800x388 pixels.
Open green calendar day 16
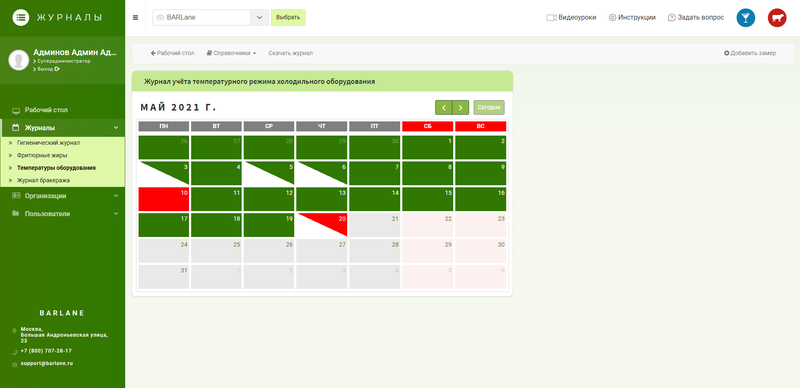click(481, 199)
